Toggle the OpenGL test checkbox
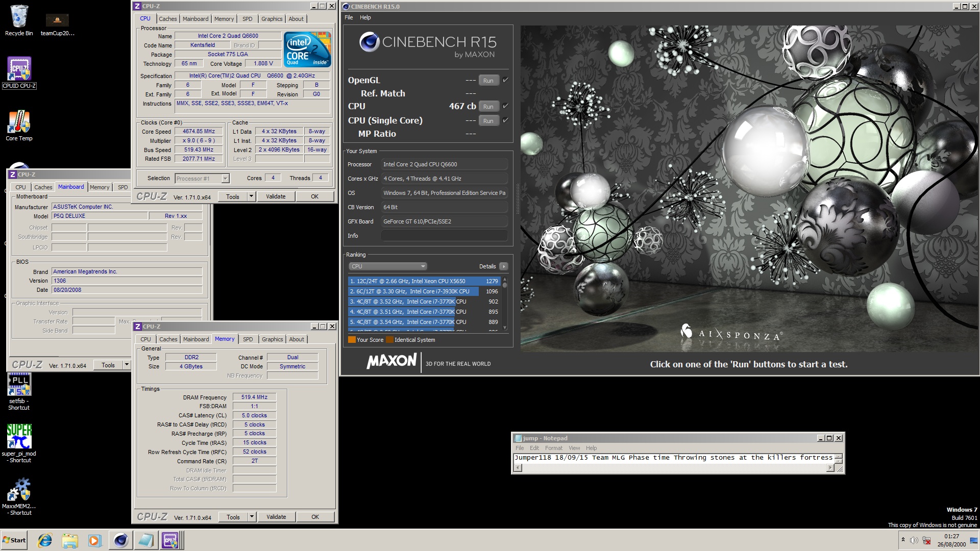980x551 pixels. pos(505,80)
